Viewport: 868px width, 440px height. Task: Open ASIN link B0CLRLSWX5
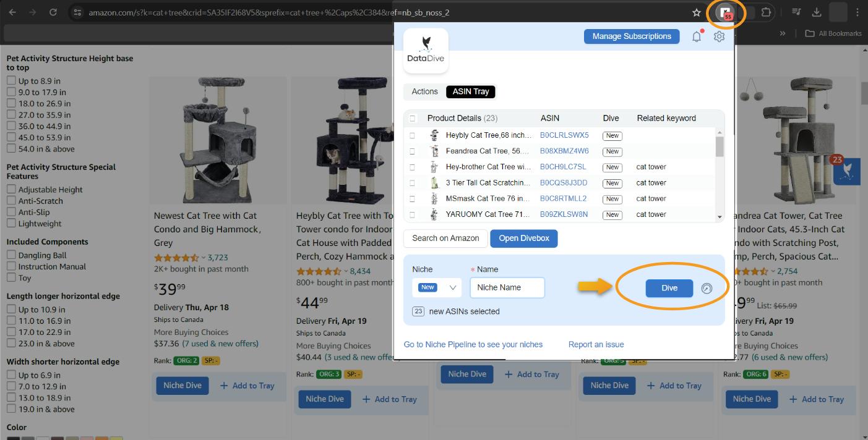[564, 135]
